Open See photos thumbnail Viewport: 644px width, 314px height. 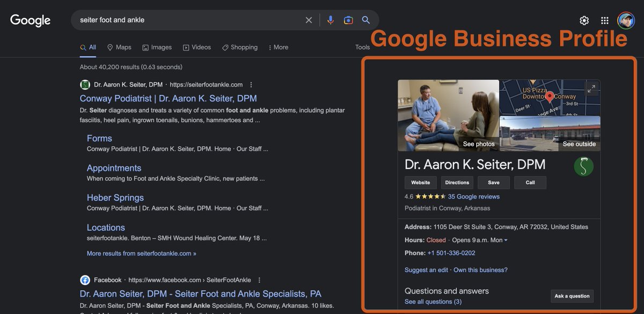[x=448, y=115]
